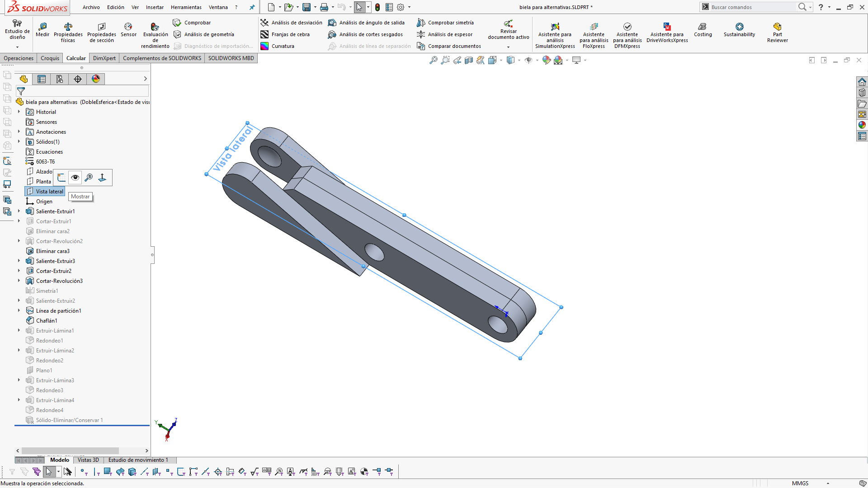Toggle the DisplayManager appearance tab
The height and width of the screenshot is (488, 868).
point(96,79)
